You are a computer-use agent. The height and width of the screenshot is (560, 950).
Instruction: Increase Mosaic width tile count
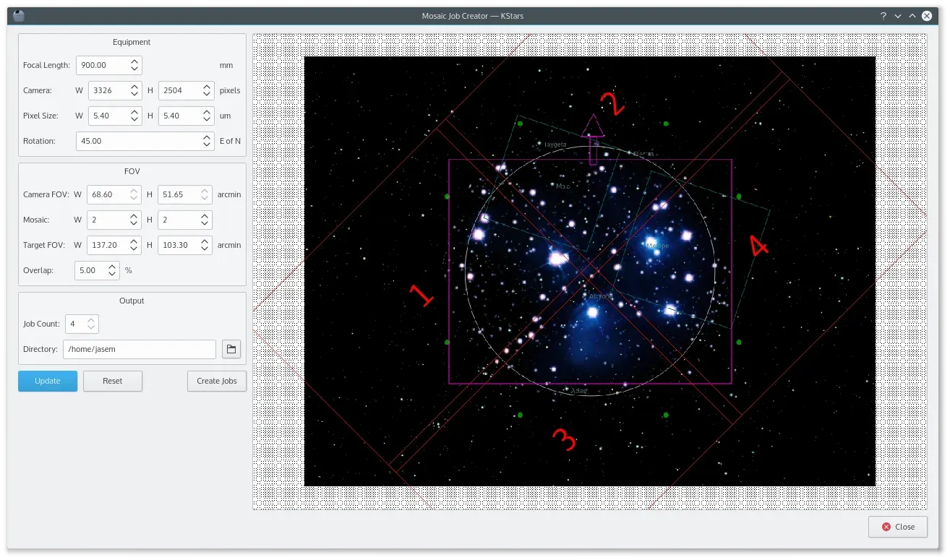click(134, 216)
